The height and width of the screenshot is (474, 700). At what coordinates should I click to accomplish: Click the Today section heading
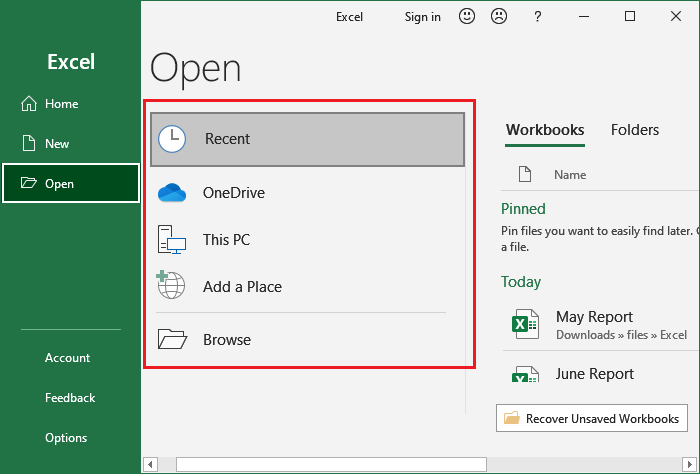point(521,282)
